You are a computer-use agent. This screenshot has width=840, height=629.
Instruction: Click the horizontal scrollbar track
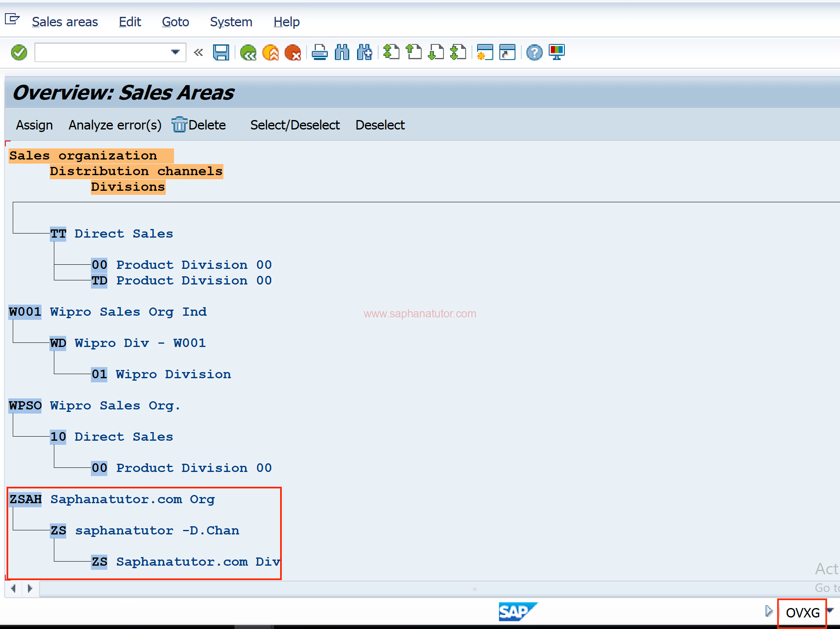440,589
